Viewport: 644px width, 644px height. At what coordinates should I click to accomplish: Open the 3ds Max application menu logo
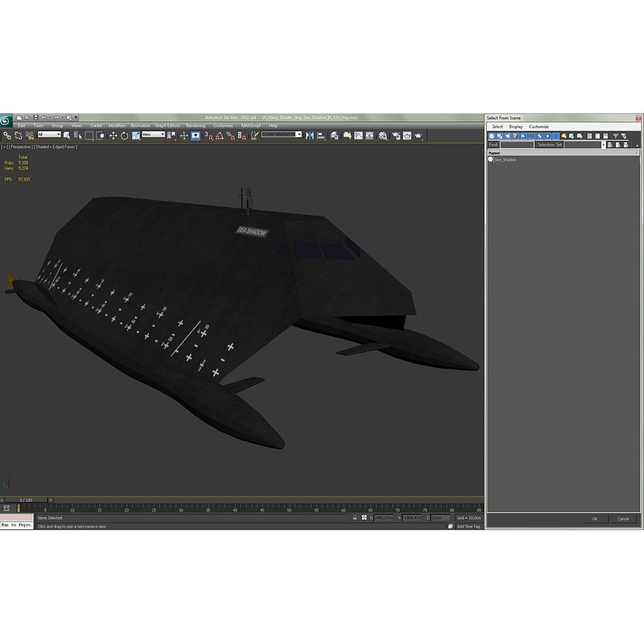(5, 120)
